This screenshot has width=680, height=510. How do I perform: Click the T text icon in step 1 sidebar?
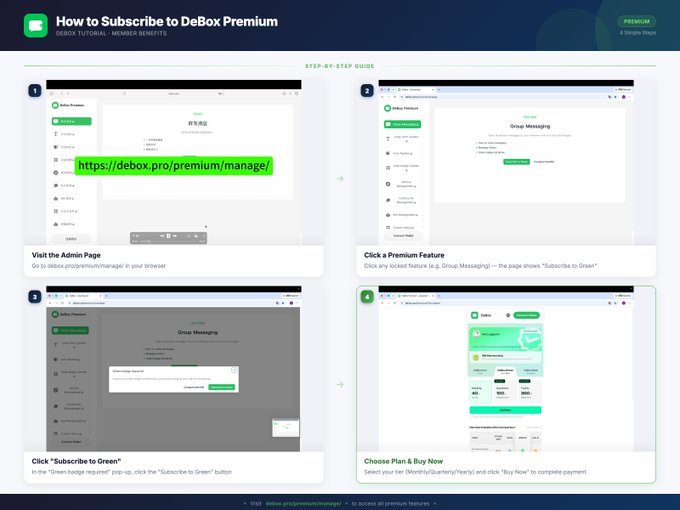56,134
